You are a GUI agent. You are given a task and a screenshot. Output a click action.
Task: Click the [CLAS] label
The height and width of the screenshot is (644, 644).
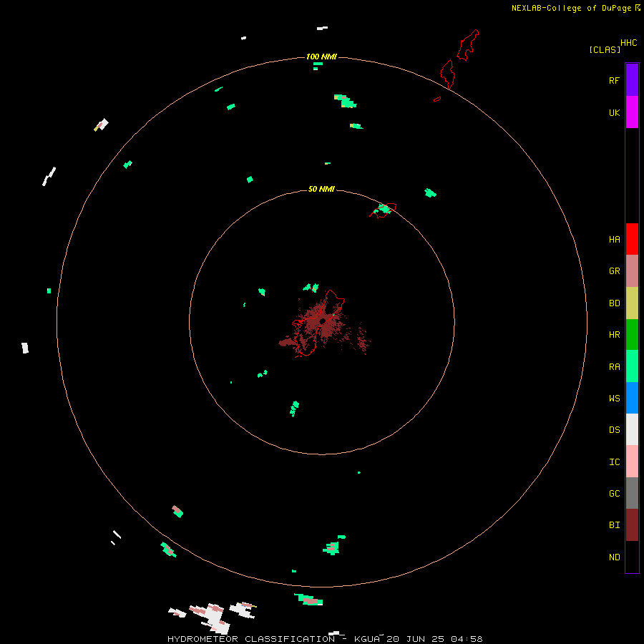pos(605,49)
